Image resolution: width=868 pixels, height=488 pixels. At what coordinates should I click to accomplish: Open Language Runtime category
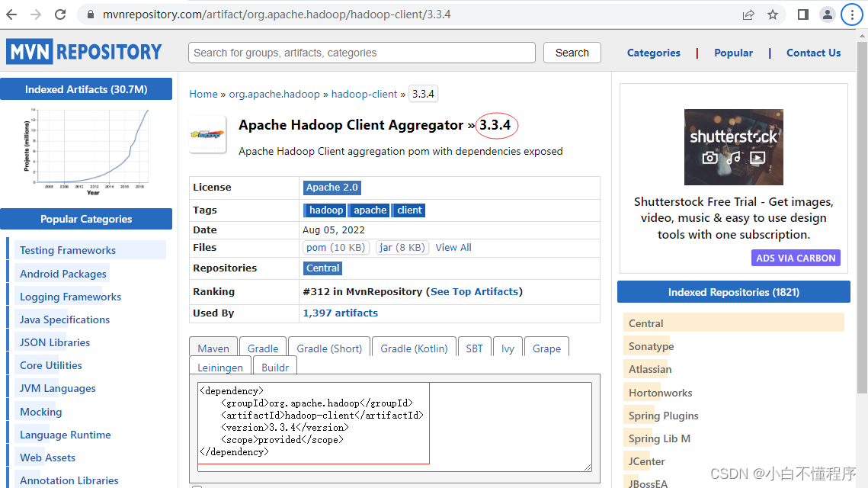pyautogui.click(x=66, y=435)
